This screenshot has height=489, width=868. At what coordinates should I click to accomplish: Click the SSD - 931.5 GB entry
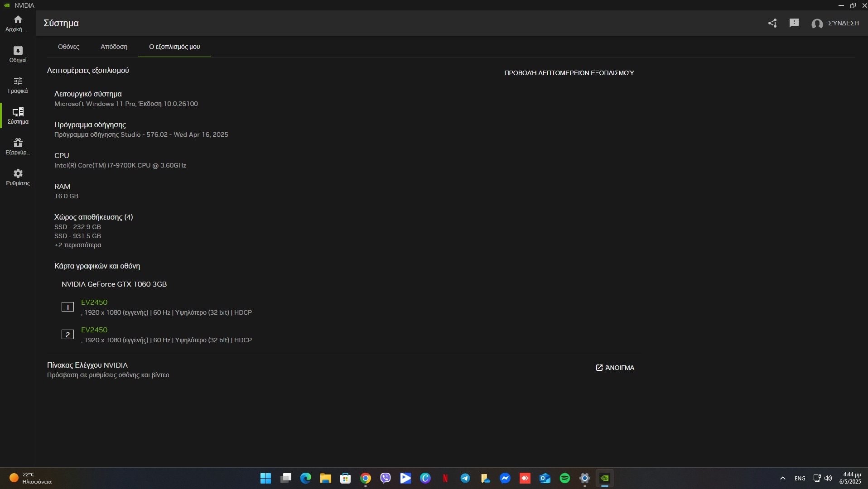[77, 236]
